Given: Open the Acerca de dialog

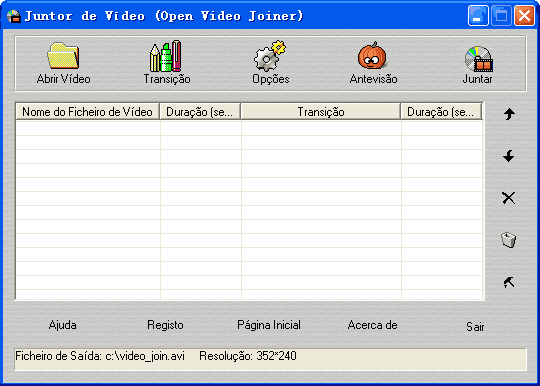Looking at the screenshot, I should coord(372,325).
